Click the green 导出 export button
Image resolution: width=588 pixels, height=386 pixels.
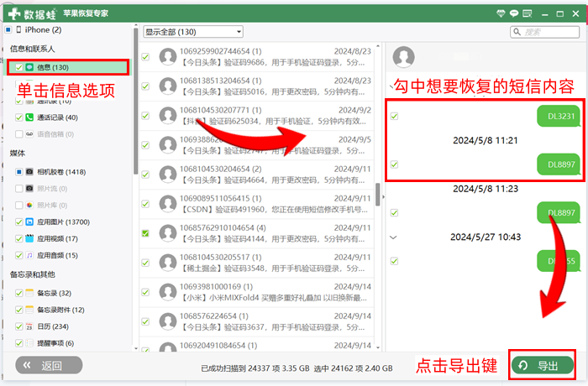click(543, 365)
